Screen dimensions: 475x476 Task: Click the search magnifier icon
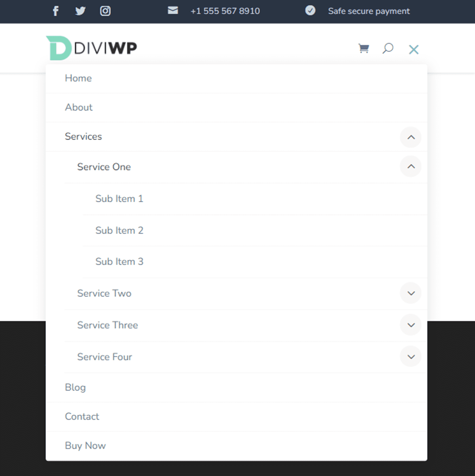(388, 49)
